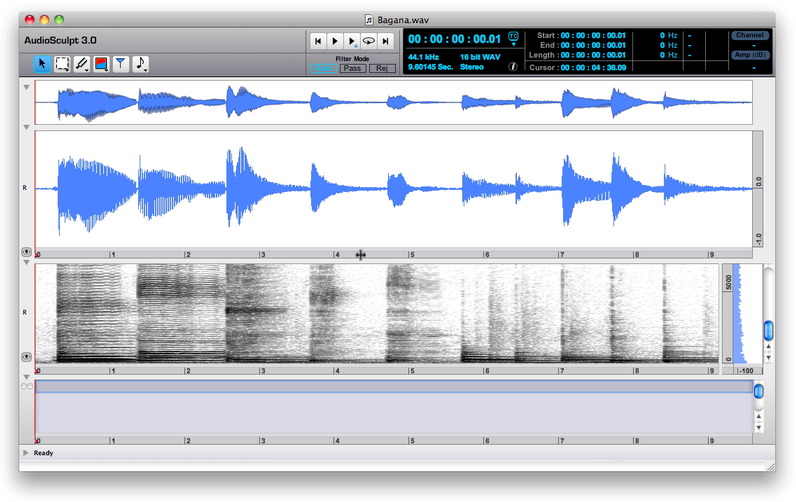796x502 pixels.
Task: Edit the Start time value
Action: tap(593, 36)
